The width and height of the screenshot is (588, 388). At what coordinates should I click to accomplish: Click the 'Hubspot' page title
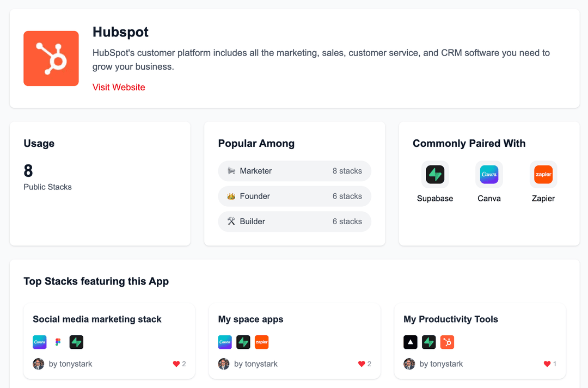pos(120,32)
